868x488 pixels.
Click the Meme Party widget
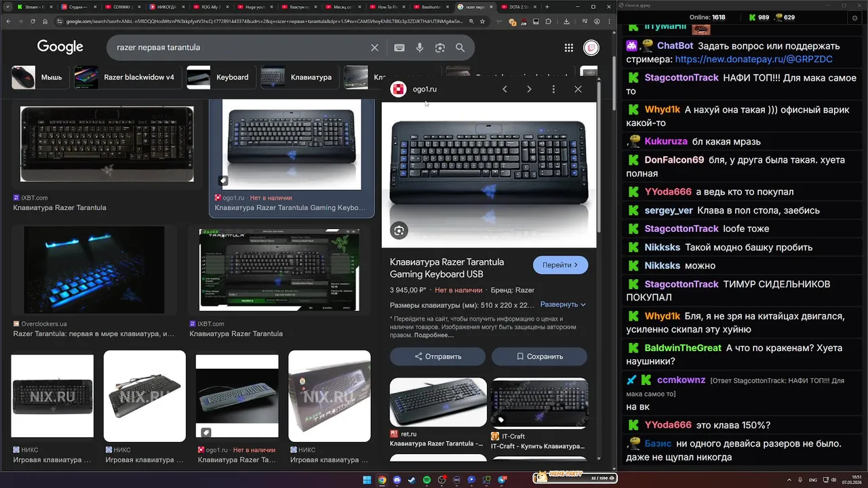576,478
